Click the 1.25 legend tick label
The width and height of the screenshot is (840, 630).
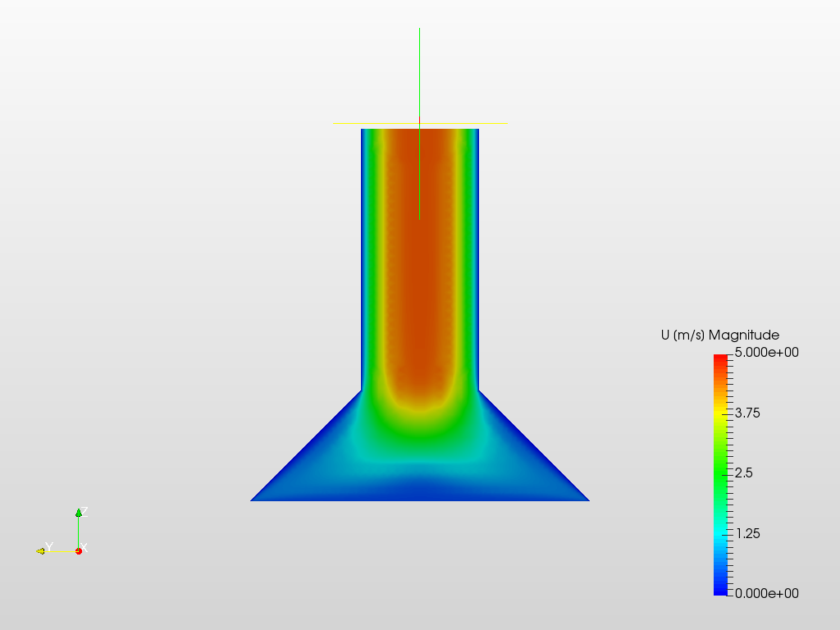coord(747,533)
